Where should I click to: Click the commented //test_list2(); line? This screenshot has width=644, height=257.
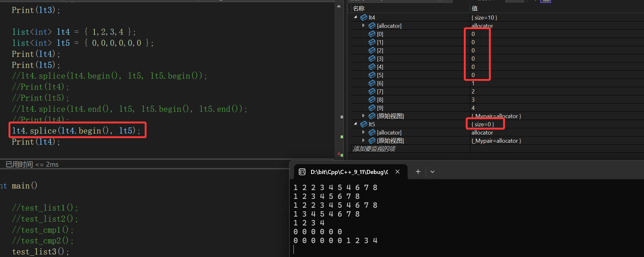45,219
